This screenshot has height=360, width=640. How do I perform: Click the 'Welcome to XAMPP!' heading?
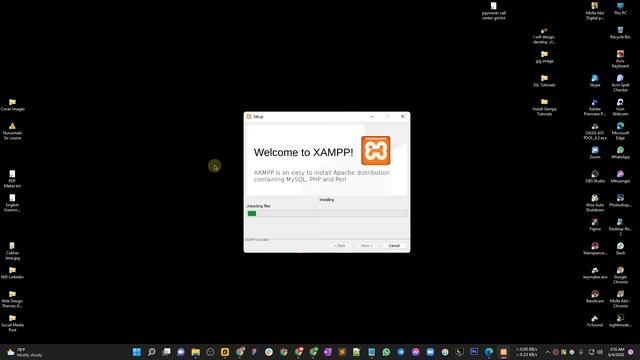point(303,152)
